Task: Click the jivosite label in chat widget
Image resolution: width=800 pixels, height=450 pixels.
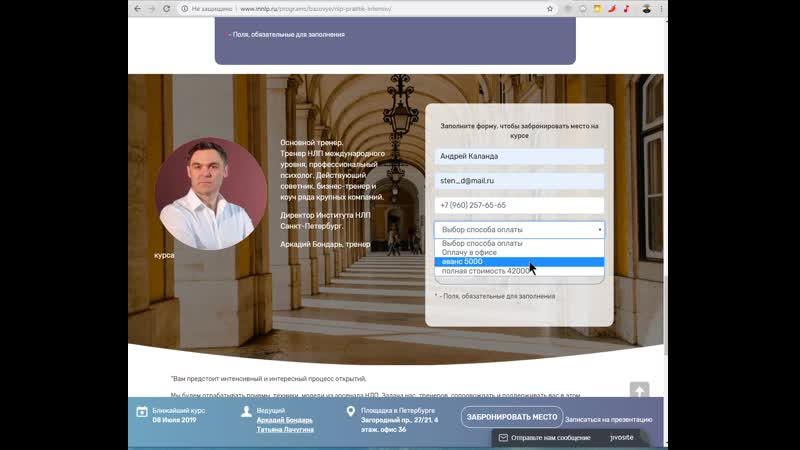Action: pos(621,437)
